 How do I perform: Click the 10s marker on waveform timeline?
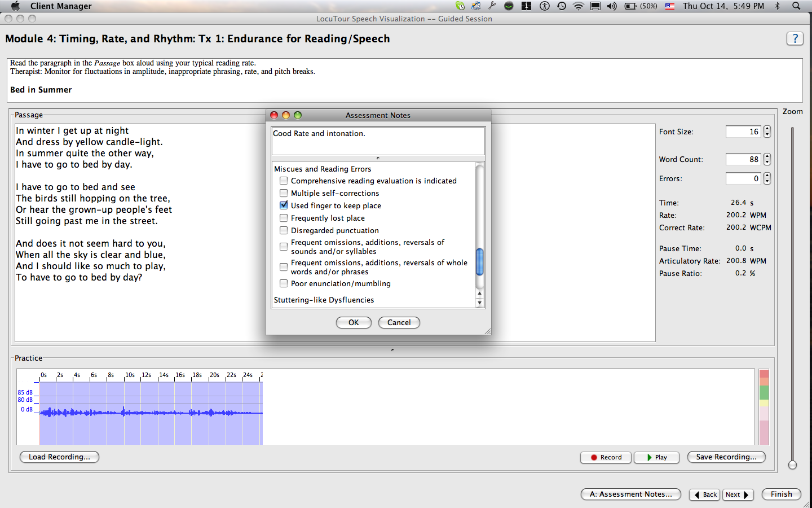[x=130, y=375]
